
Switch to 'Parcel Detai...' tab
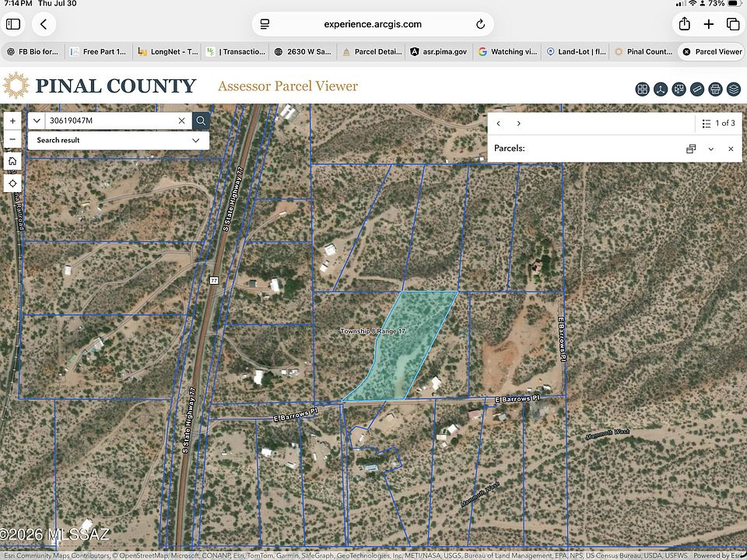tap(372, 51)
